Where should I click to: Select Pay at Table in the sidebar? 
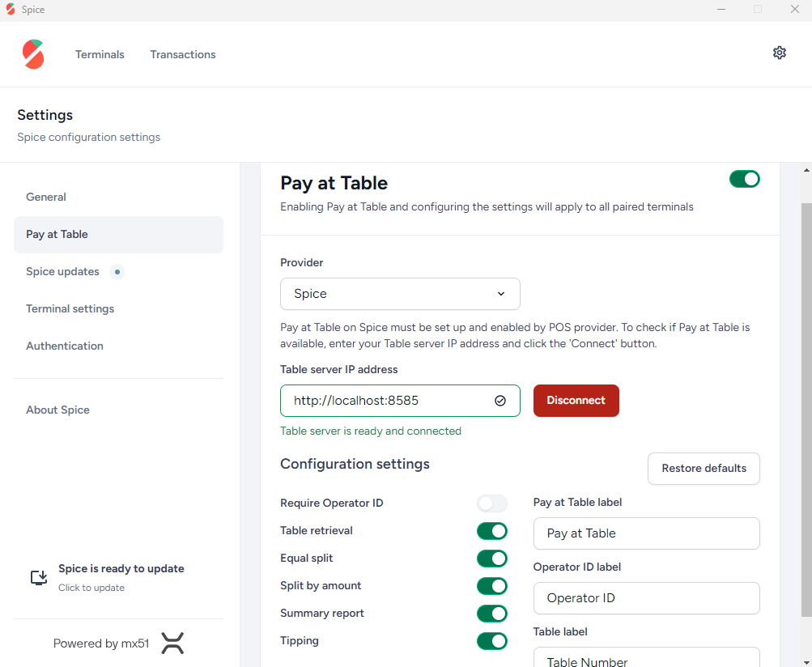point(118,234)
